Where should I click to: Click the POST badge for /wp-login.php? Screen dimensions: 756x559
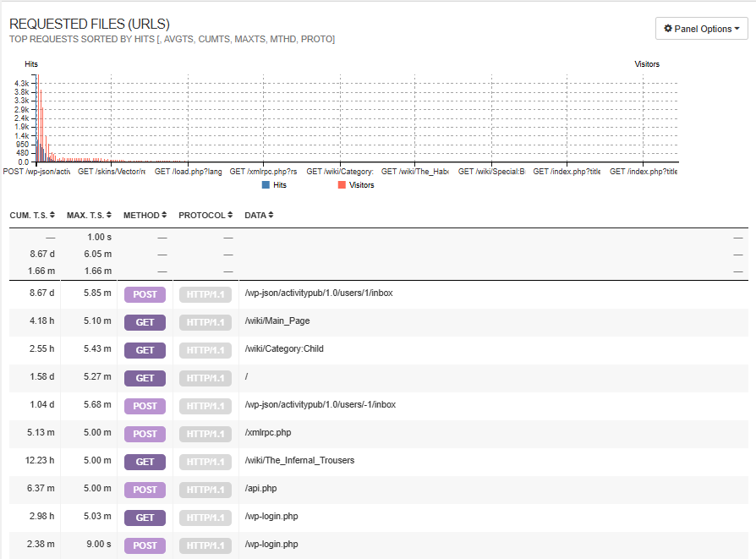click(x=145, y=545)
